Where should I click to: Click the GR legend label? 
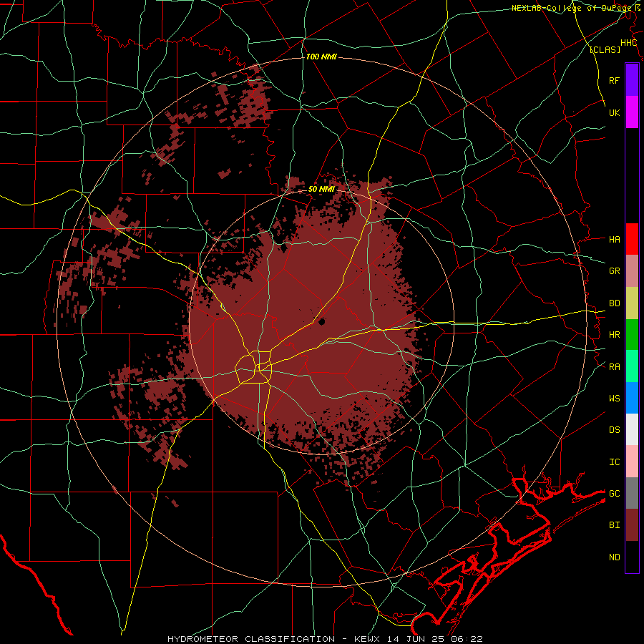point(614,271)
